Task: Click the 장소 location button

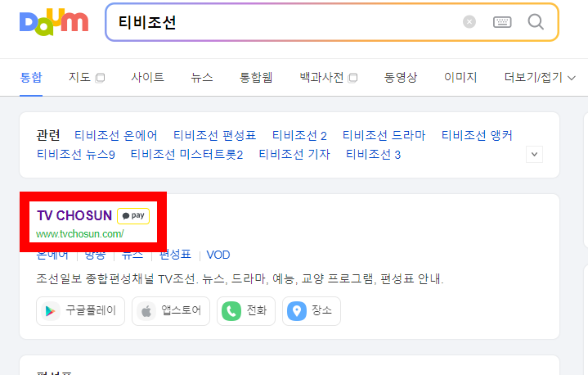Action: (312, 311)
